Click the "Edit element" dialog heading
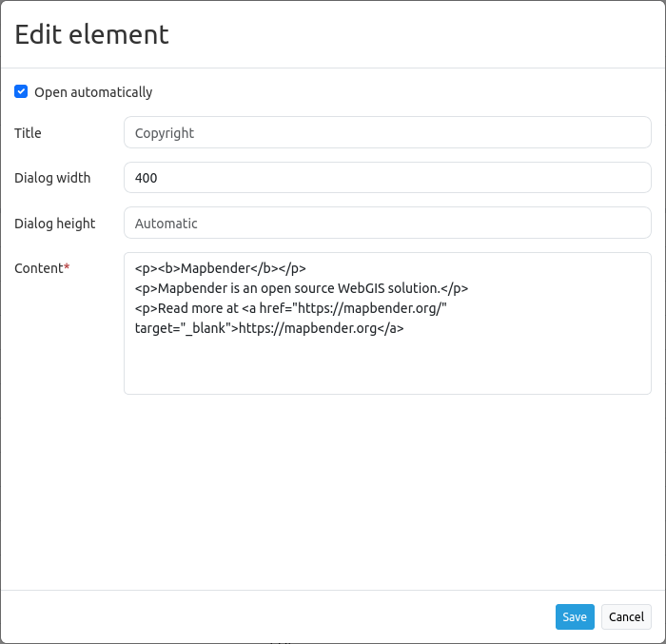Image resolution: width=666 pixels, height=644 pixels. point(91,34)
